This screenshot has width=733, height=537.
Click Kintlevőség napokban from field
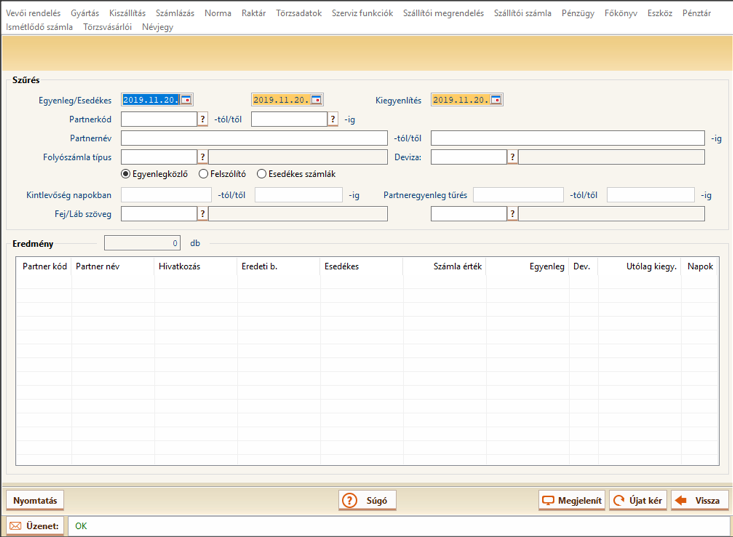point(166,195)
